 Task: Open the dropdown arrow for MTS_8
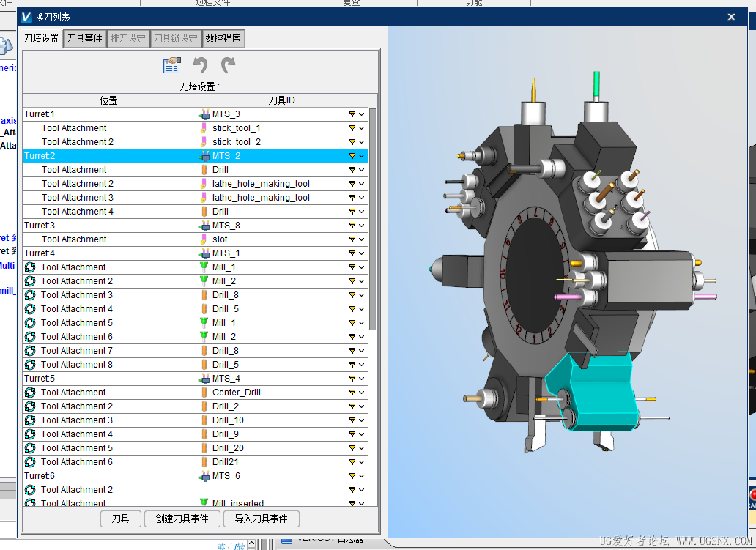(361, 226)
